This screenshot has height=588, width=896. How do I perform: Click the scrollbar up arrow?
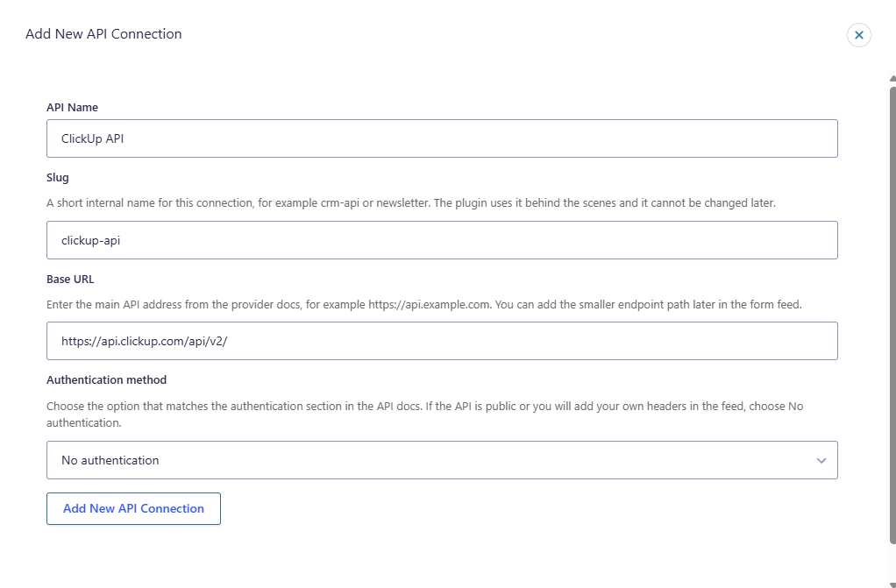(x=892, y=78)
